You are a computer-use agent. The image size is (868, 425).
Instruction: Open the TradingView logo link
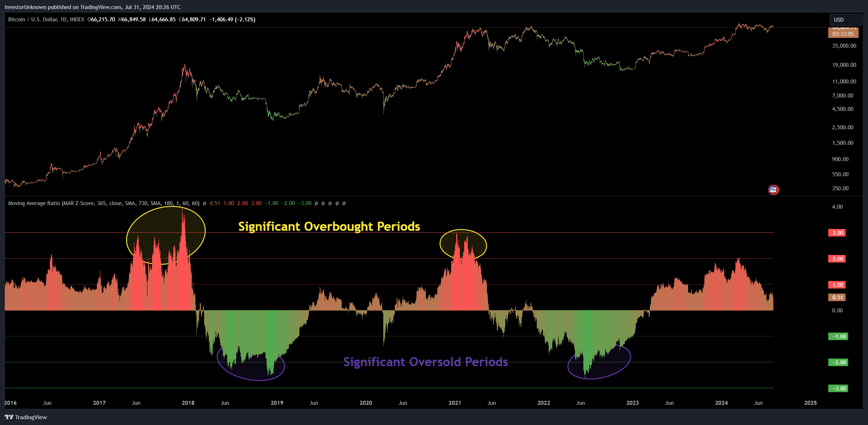click(x=26, y=417)
